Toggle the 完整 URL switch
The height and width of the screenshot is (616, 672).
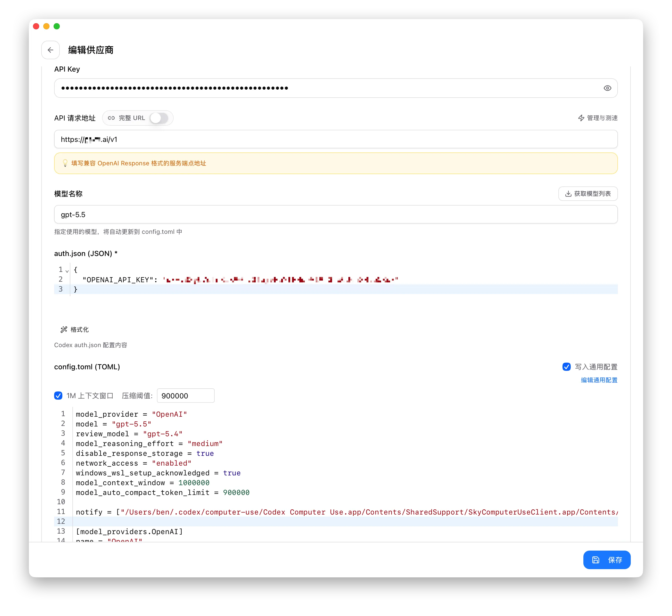pos(159,118)
